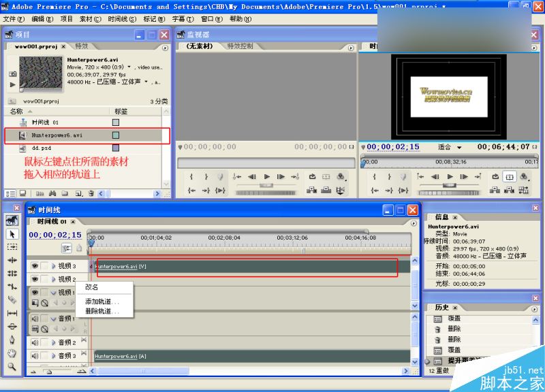The width and height of the screenshot is (545, 392).
Task: Select the Rolling Edit tool
Action: (x=12, y=274)
